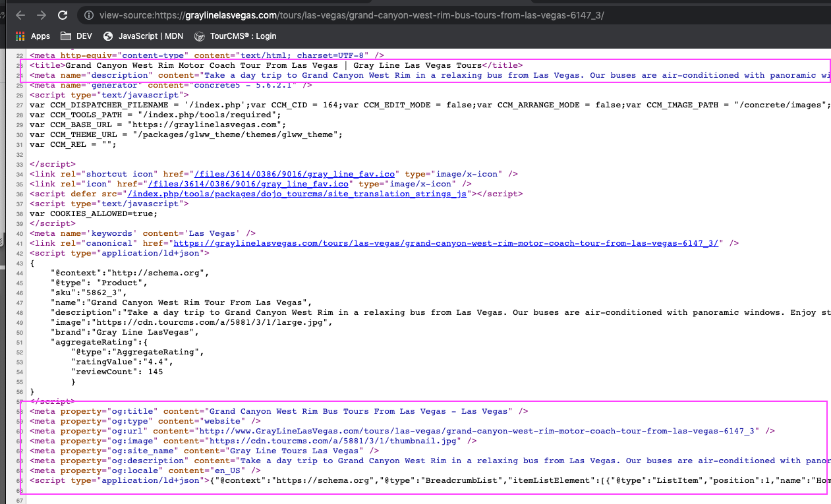Click the title tag text on line 23

point(276,65)
